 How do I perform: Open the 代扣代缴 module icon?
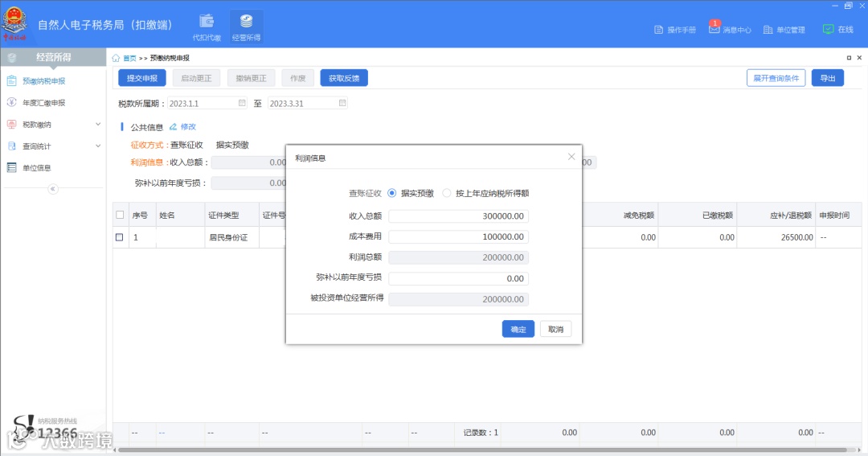coord(207,27)
